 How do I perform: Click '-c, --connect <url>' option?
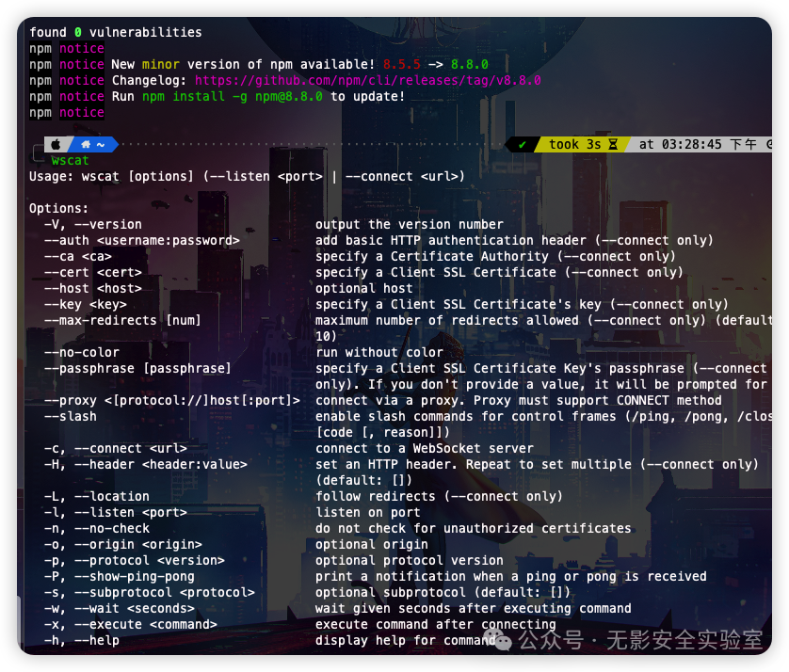pos(116,449)
